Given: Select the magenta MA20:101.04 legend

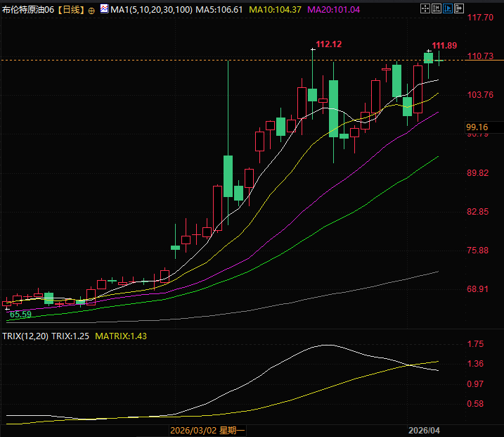Looking at the screenshot, I should coord(335,10).
